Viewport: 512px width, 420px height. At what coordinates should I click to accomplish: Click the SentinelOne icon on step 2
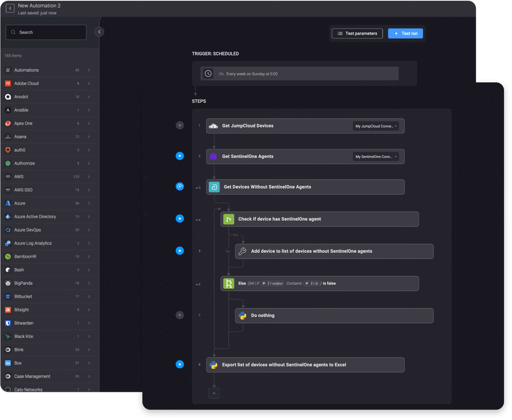[x=214, y=157]
